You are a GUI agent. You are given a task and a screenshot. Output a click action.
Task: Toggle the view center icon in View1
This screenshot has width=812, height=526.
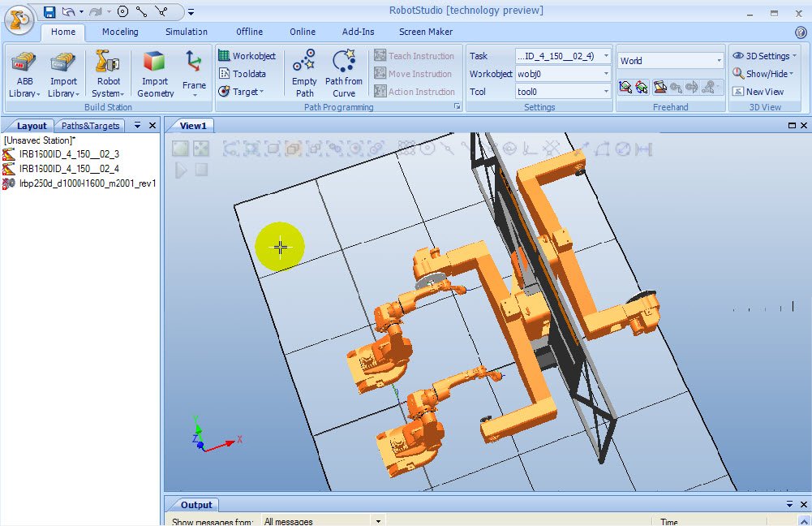[201, 149]
